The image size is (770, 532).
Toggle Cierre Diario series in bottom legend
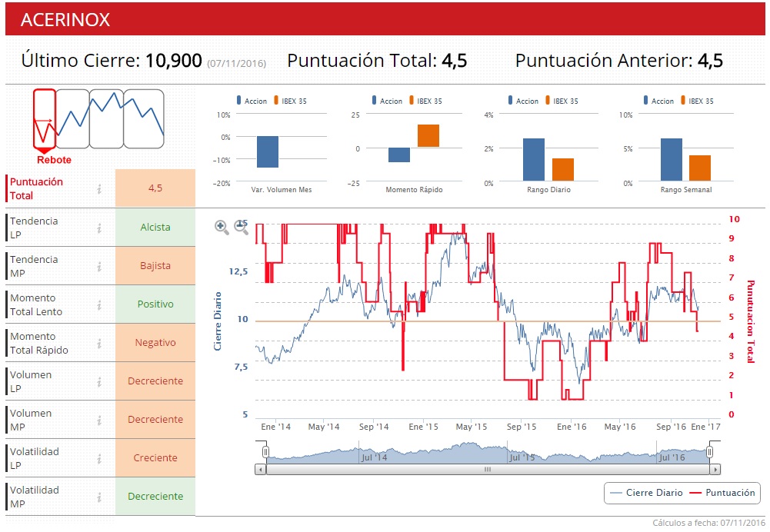click(646, 493)
